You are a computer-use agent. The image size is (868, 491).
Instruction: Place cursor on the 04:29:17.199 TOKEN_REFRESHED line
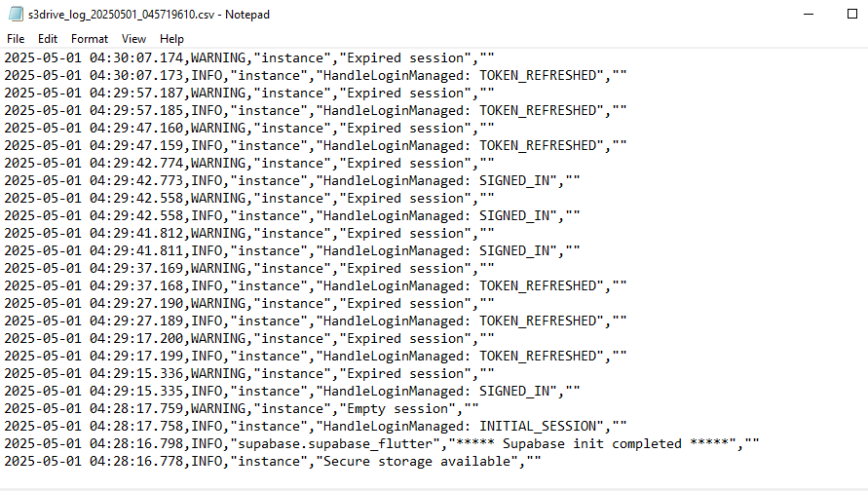(316, 356)
